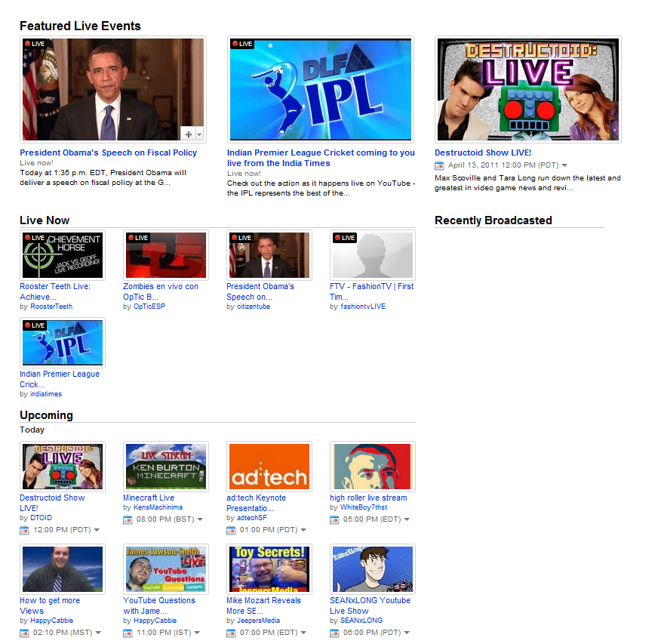Open the Zombies en vivo live thumbnail
This screenshot has height=644, width=661.
tap(166, 255)
